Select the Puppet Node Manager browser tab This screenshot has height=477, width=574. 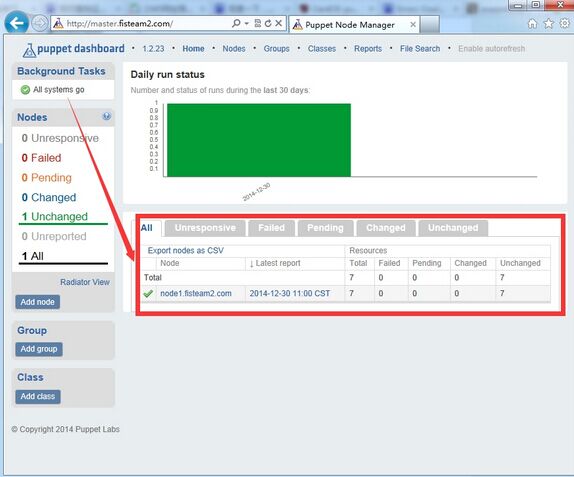pyautogui.click(x=354, y=25)
